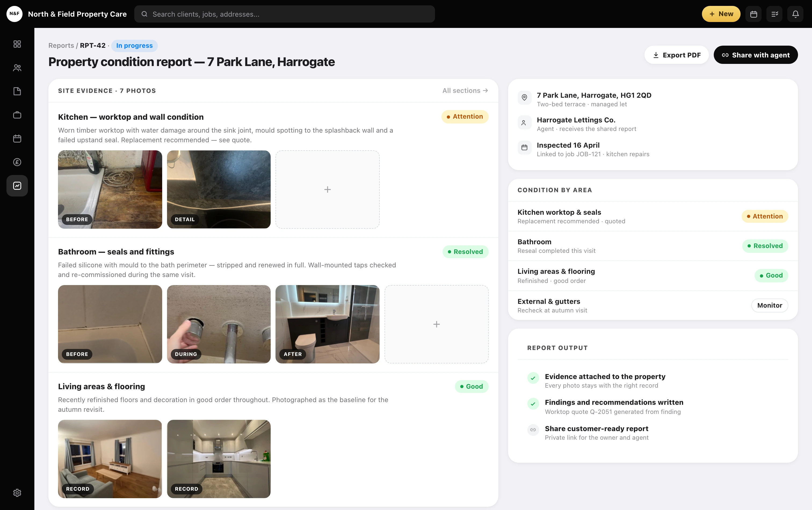
Task: Open the dashboard grid icon in sidebar
Action: point(17,44)
